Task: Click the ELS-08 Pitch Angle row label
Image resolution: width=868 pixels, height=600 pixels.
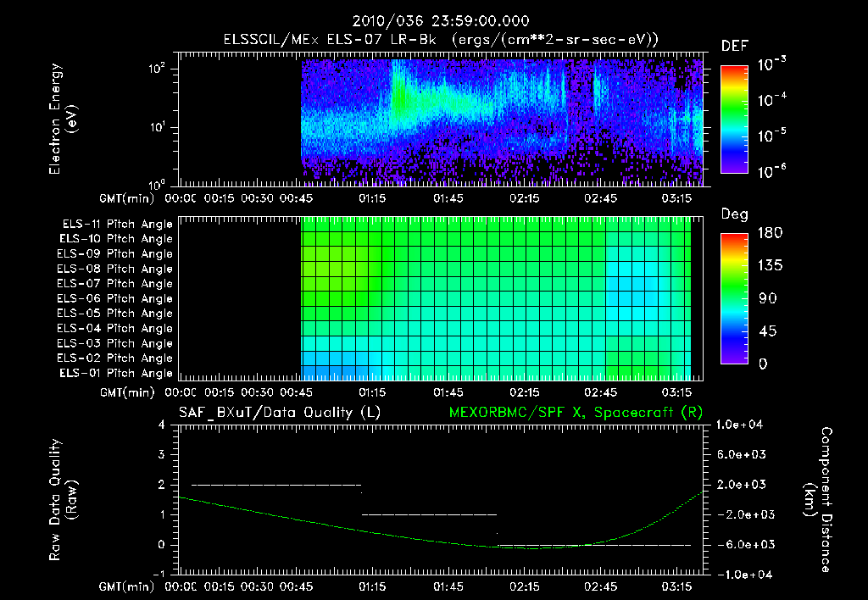Action: pos(115,269)
